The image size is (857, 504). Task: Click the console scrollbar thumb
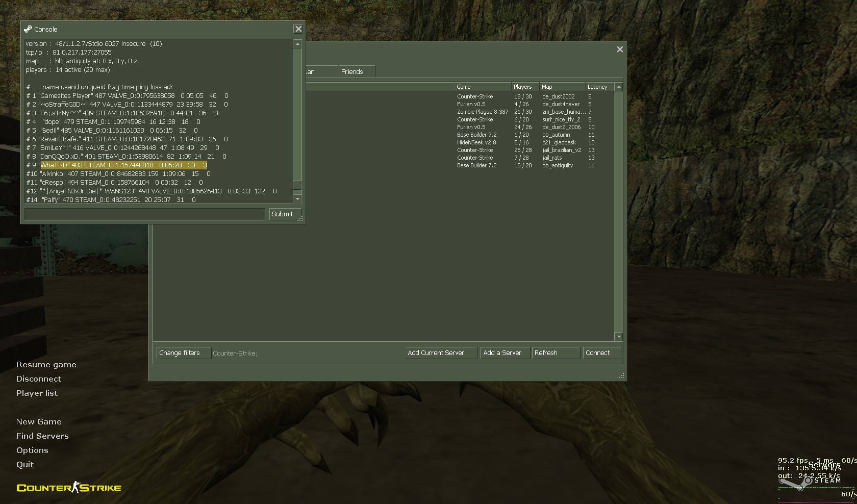[x=297, y=185]
